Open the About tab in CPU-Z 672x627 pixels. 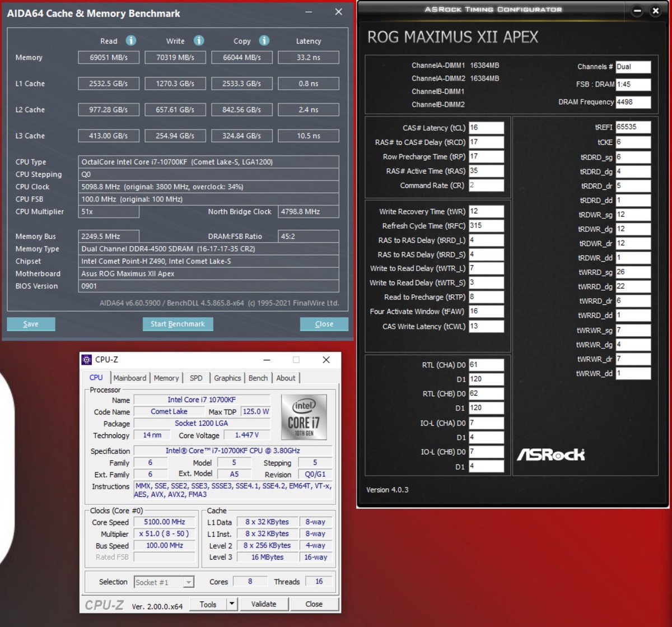[x=286, y=378]
